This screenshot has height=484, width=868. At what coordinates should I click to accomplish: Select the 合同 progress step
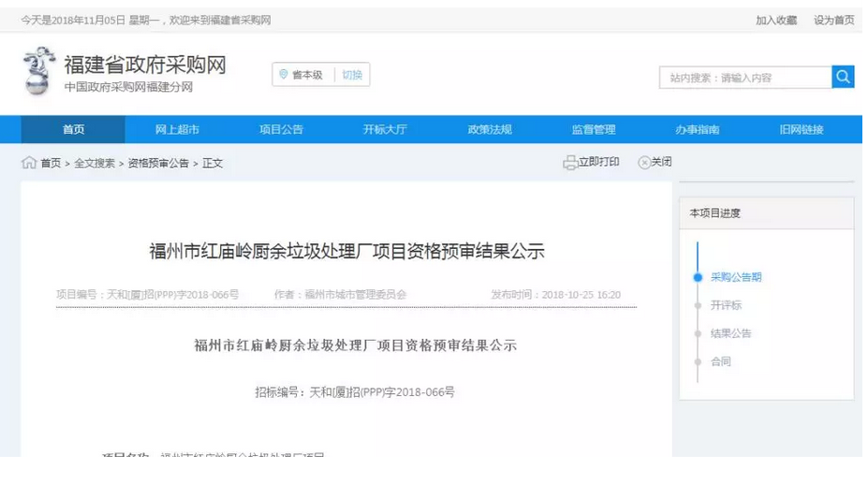[720, 361]
